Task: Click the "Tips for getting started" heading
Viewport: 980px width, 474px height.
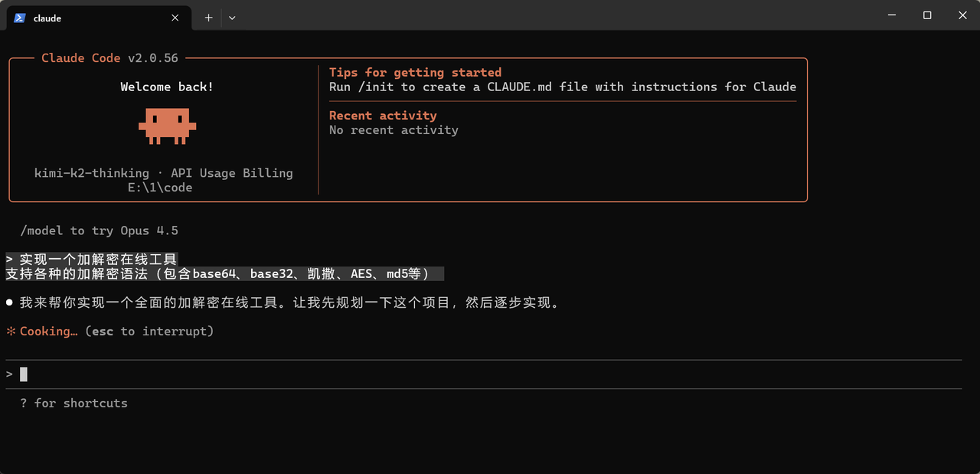Action: click(x=415, y=73)
